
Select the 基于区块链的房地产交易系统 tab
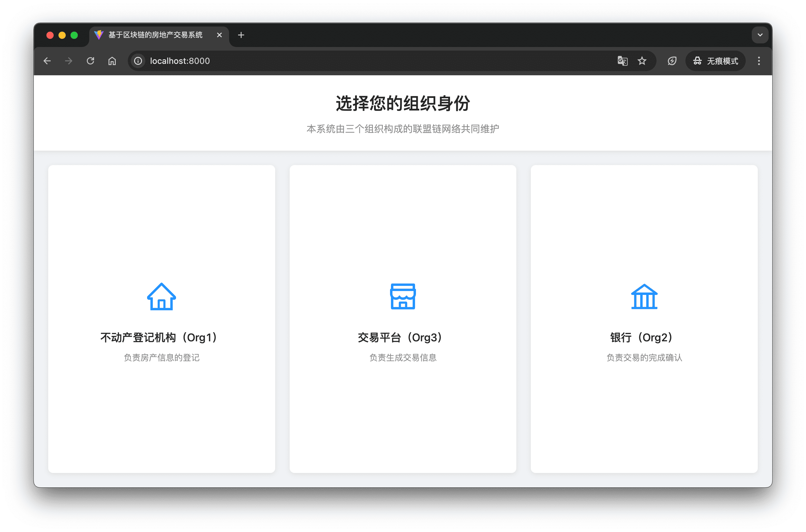point(159,35)
